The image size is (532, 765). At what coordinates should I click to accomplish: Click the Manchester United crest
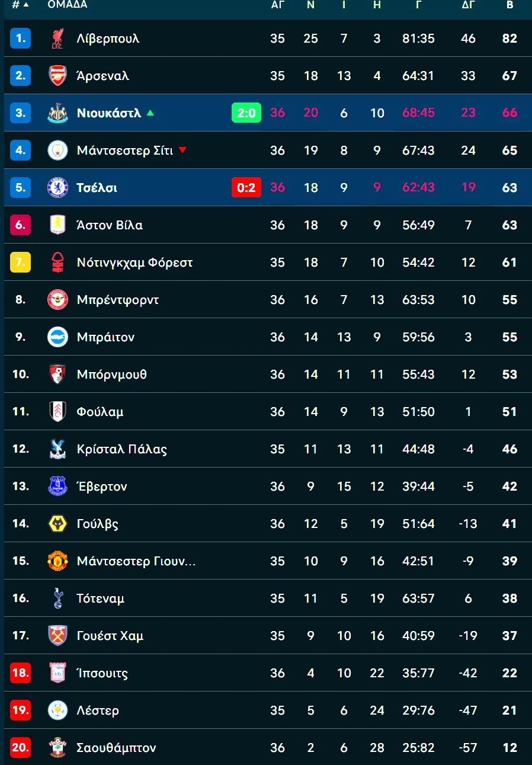pos(57,561)
